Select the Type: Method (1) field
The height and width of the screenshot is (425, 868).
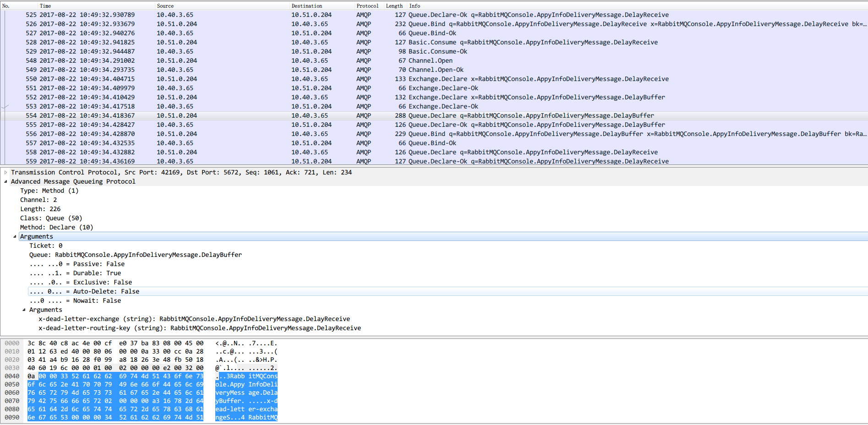click(x=49, y=191)
